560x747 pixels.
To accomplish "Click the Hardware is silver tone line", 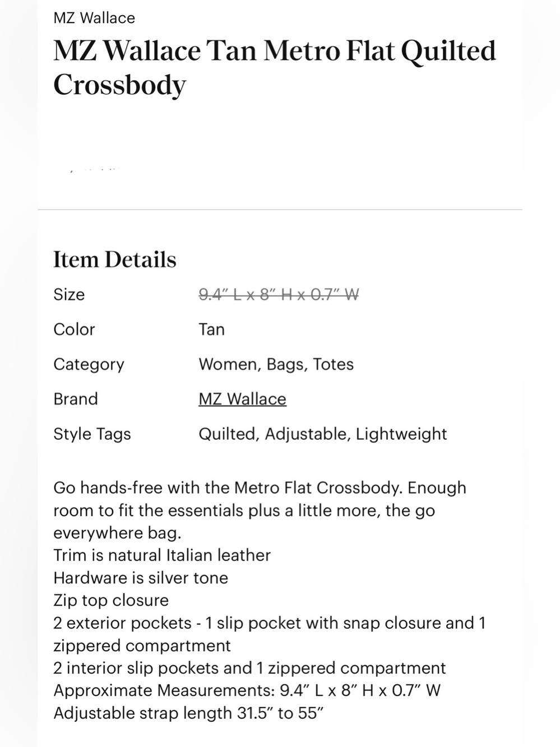I will 141,578.
